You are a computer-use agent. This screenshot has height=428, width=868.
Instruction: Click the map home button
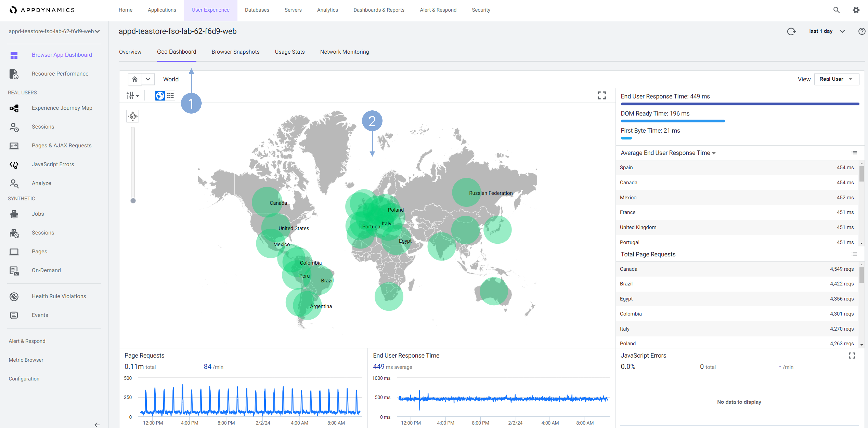coord(135,79)
